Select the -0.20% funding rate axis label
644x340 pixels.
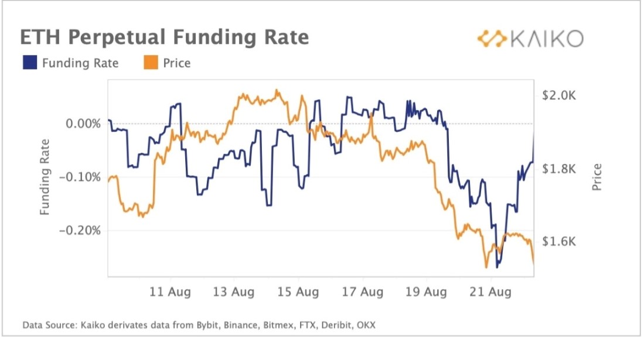coord(81,231)
